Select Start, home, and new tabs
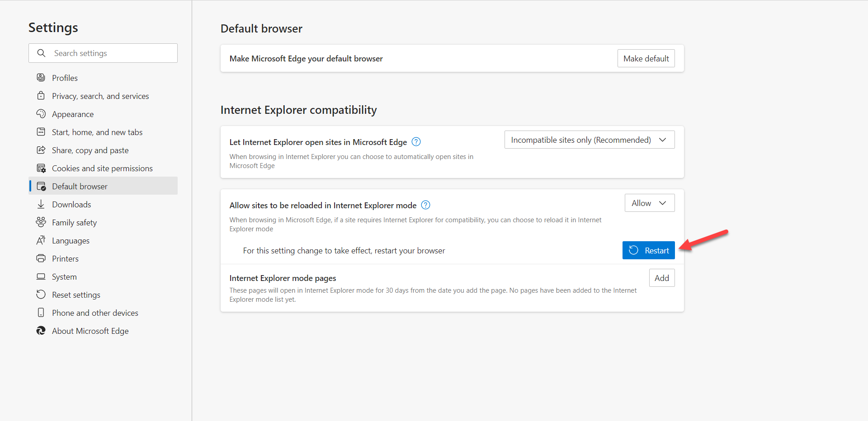This screenshot has height=421, width=868. pyautogui.click(x=97, y=132)
